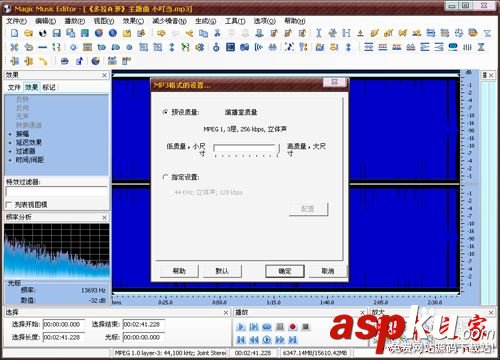Jump to end with skip-forward button
Image resolution: width=500 pixels, height=360 pixels.
coord(293,340)
